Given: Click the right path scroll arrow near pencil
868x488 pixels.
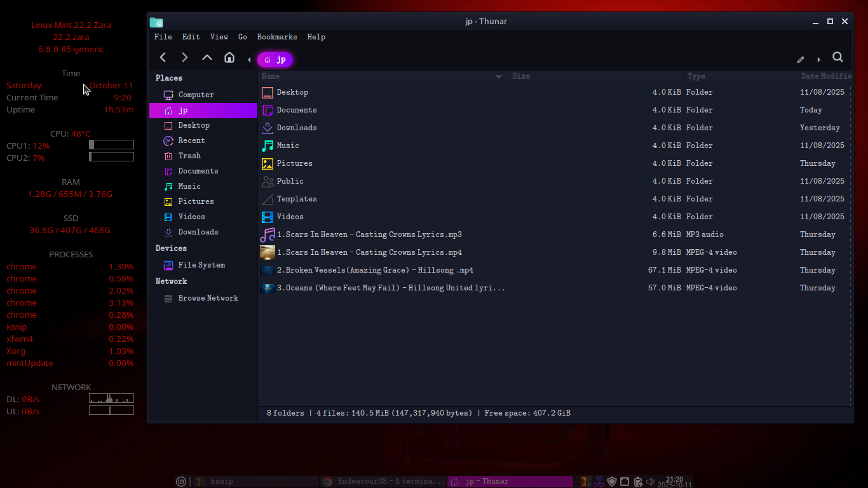Looking at the screenshot, I should point(818,60).
